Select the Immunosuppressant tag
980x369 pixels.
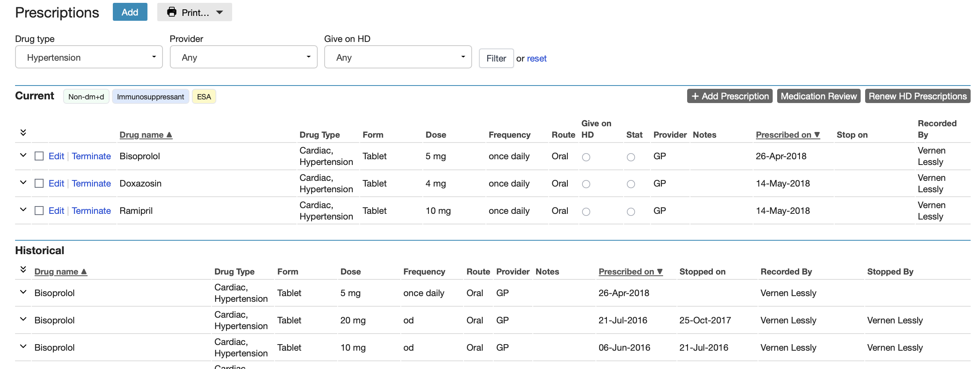click(150, 97)
